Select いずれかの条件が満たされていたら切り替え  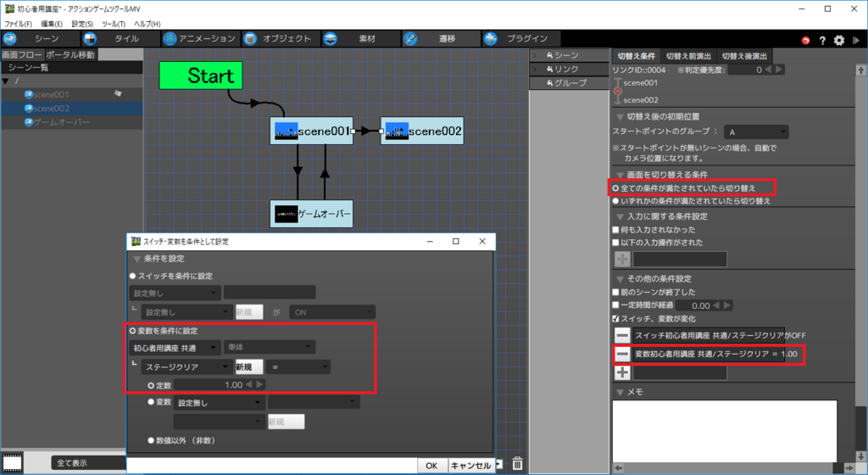(x=615, y=201)
